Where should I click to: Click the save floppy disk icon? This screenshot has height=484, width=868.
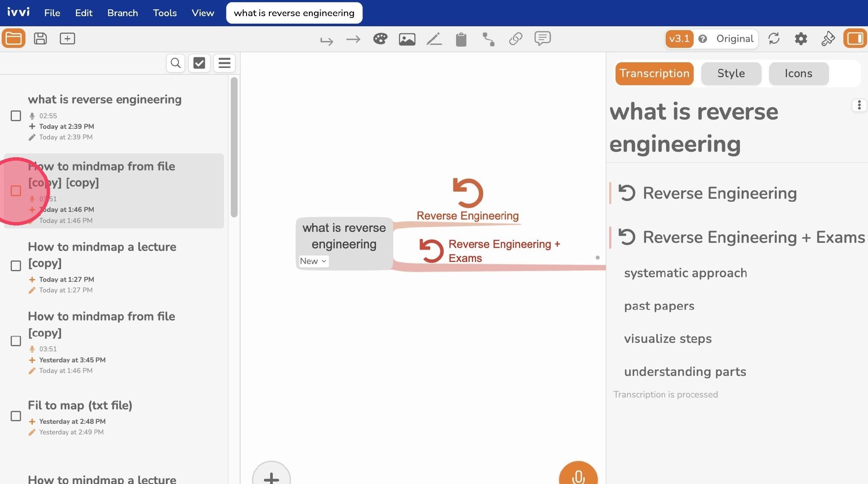[x=40, y=39]
